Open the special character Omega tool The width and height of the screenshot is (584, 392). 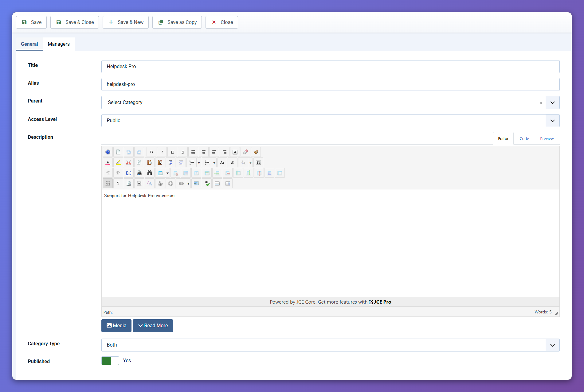(x=258, y=163)
